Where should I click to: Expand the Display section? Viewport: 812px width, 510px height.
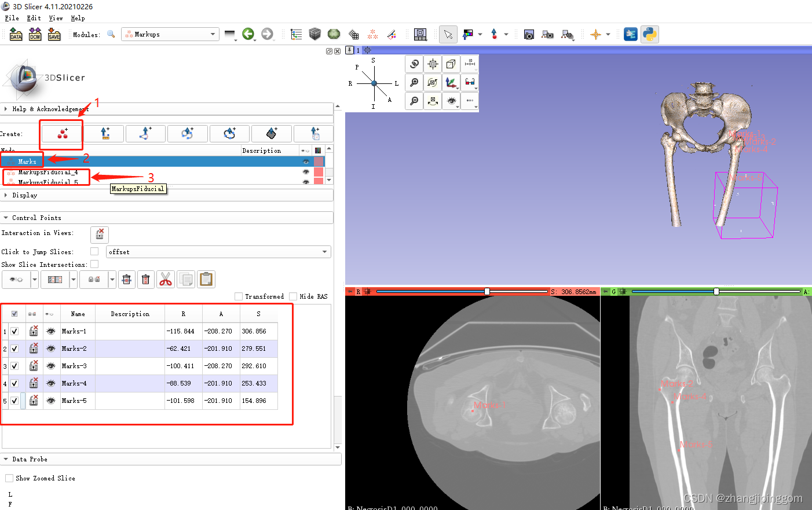coord(167,195)
